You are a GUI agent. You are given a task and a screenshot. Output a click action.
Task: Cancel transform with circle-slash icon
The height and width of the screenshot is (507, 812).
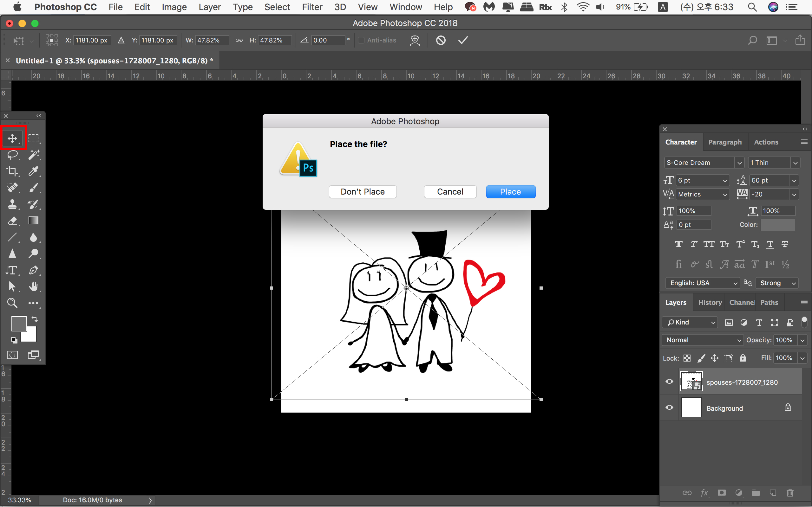441,40
